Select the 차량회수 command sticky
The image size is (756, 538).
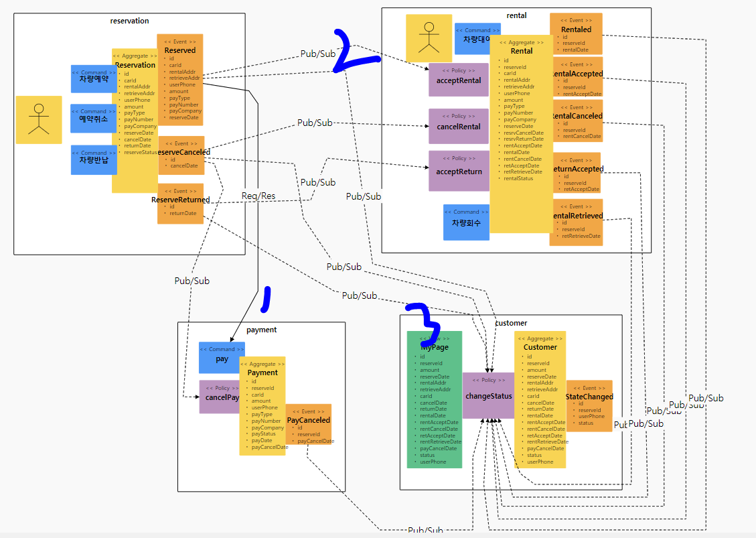click(x=466, y=222)
